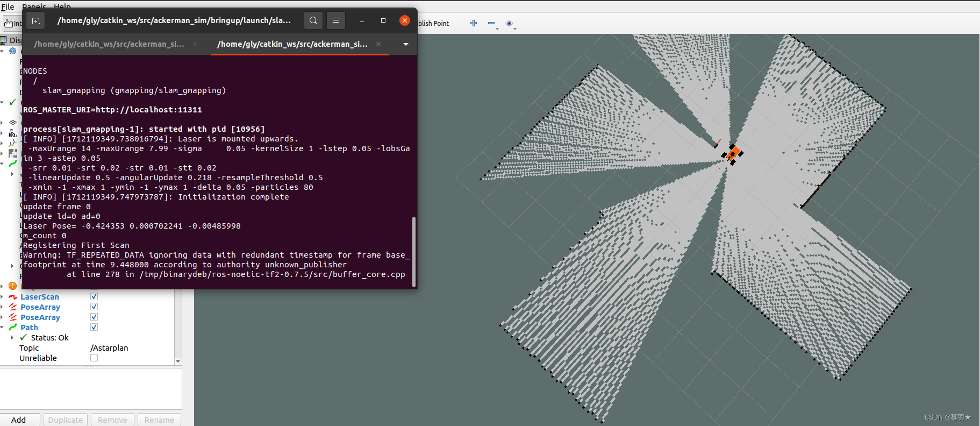Click the Map checkerboard display icon

tap(13, 153)
